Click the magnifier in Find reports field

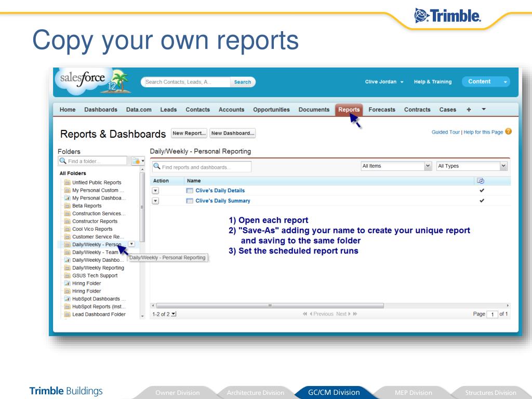pos(157,166)
